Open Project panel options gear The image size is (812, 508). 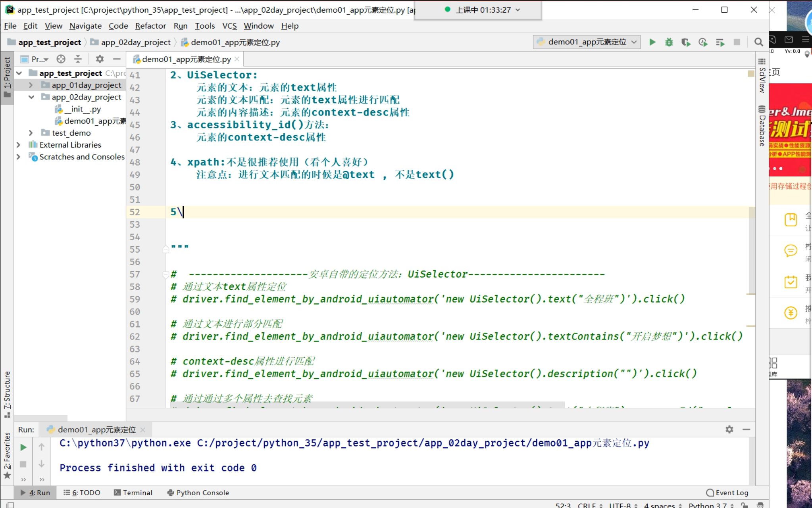[100, 59]
